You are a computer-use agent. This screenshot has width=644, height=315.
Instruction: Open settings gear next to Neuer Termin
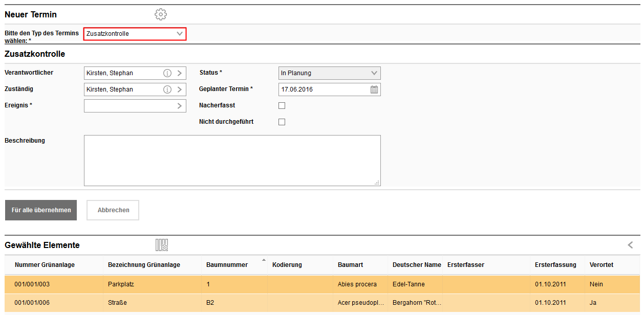coord(161,14)
